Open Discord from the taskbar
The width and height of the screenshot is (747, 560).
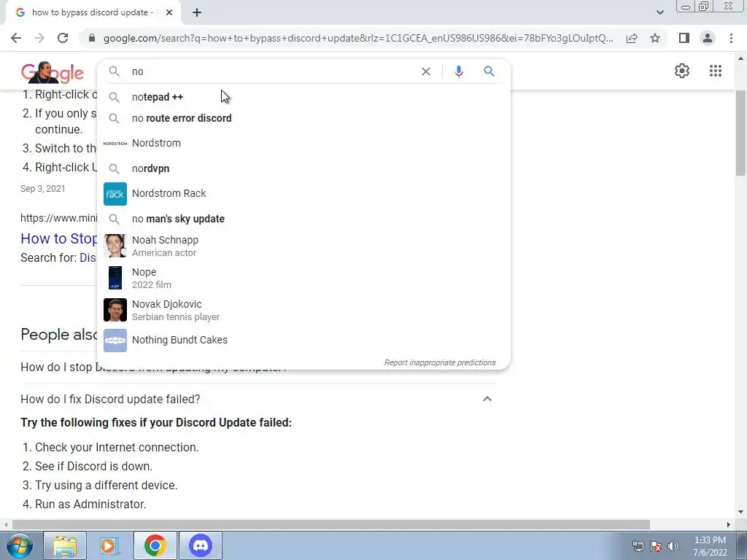click(x=201, y=545)
